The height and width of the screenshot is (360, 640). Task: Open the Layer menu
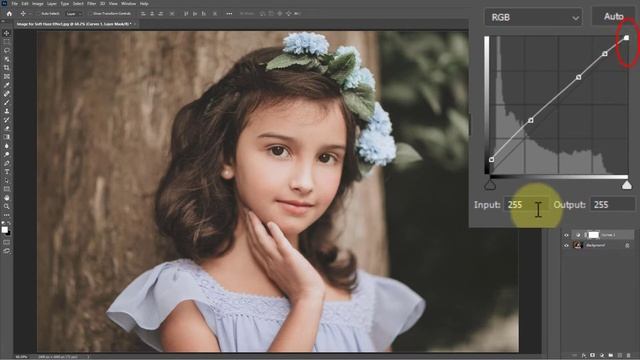coord(52,4)
